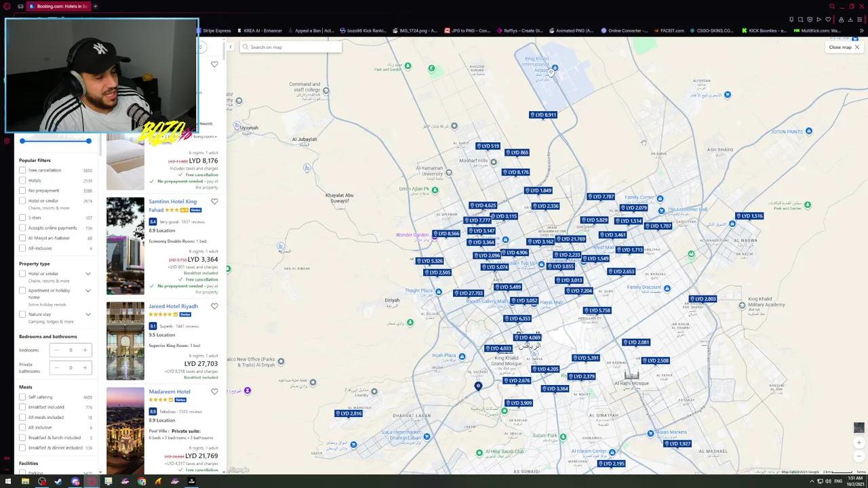
Task: Zoom in on the map
Action: click(x=859, y=443)
